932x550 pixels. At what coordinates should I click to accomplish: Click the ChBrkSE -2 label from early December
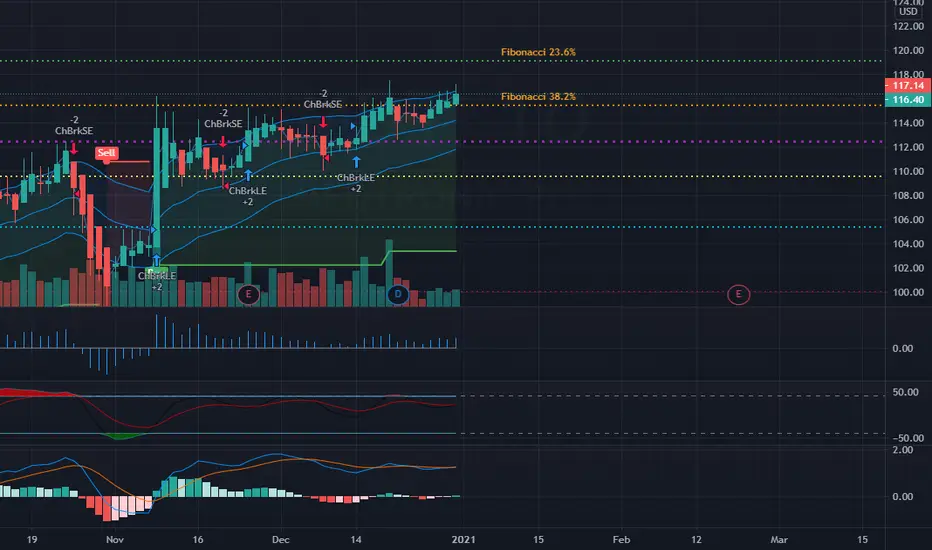[323, 99]
